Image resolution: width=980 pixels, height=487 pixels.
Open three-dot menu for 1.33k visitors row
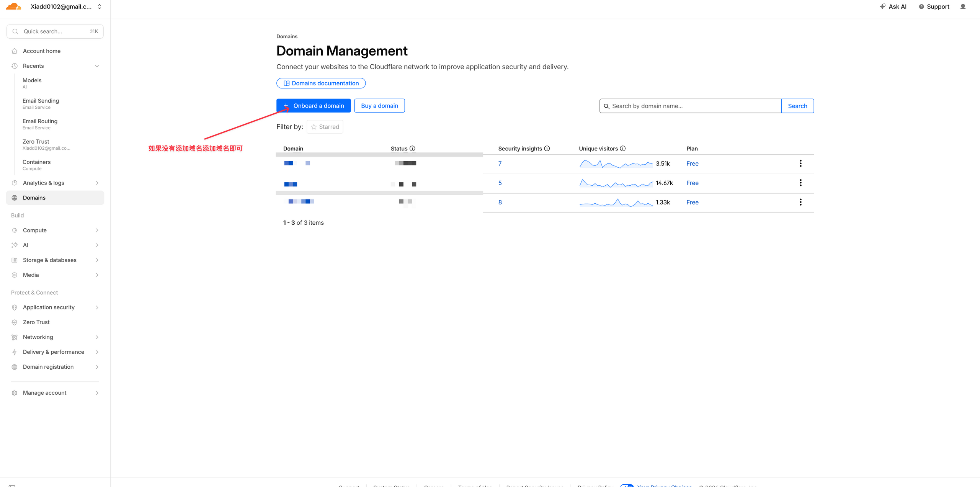[x=800, y=202]
